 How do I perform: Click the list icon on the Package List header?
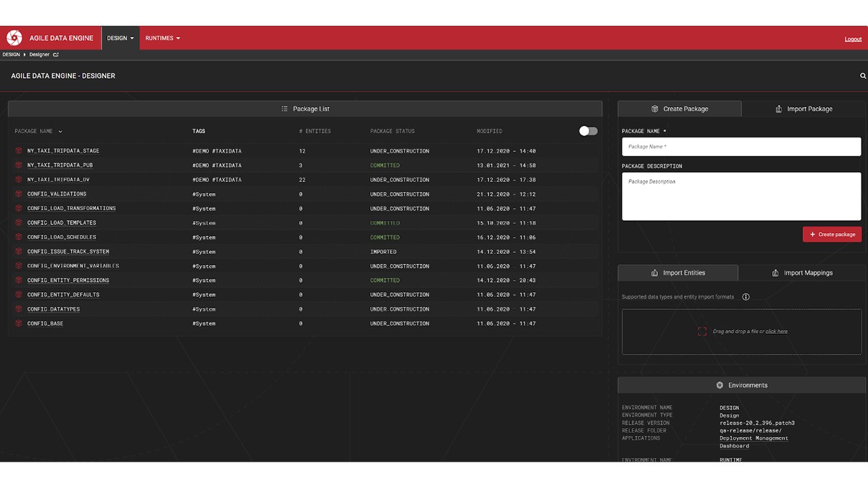(x=284, y=108)
